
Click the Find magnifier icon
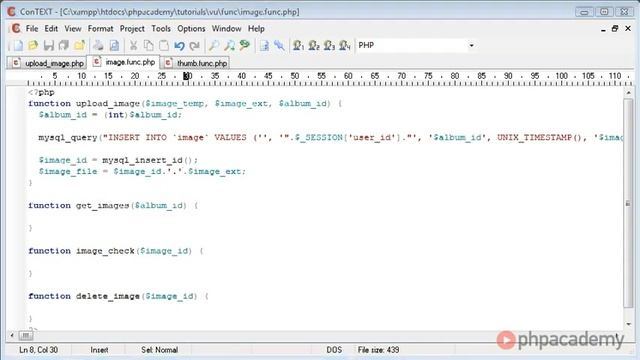pyautogui.click(x=214, y=45)
